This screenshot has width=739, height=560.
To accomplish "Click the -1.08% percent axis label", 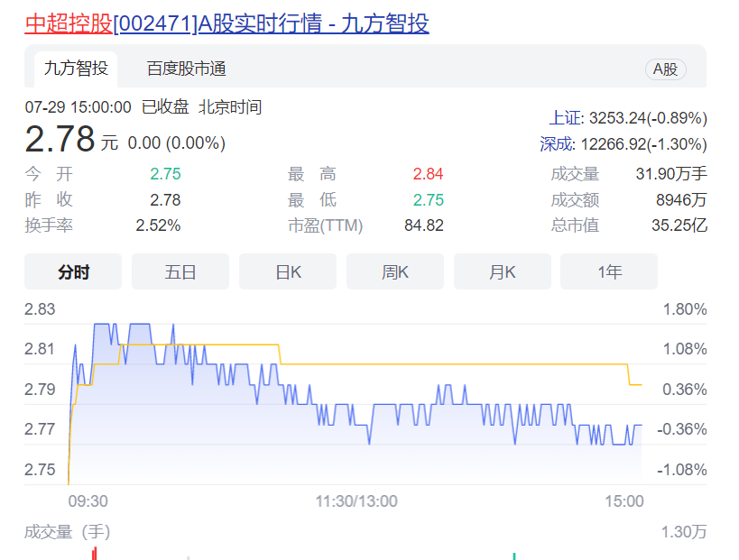I will click(682, 470).
